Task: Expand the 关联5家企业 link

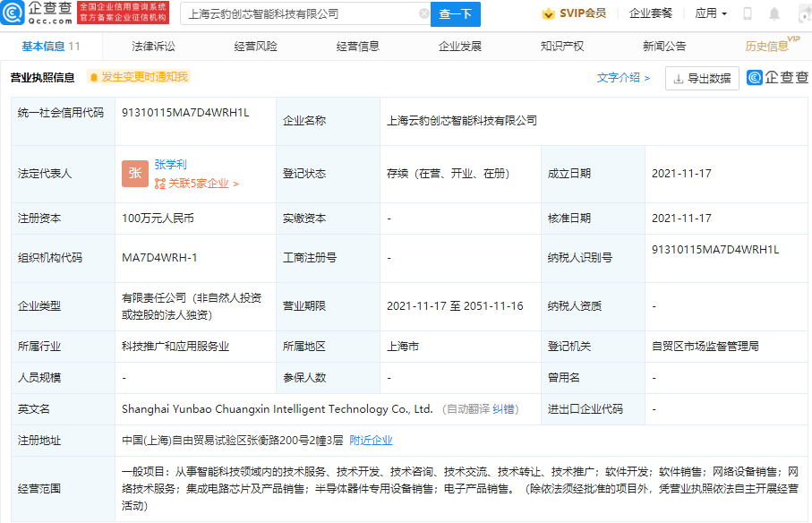Action: click(197, 184)
